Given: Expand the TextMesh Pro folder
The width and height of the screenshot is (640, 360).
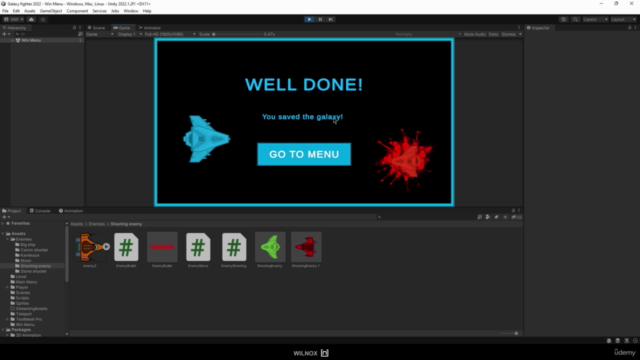Looking at the screenshot, I should (8, 319).
